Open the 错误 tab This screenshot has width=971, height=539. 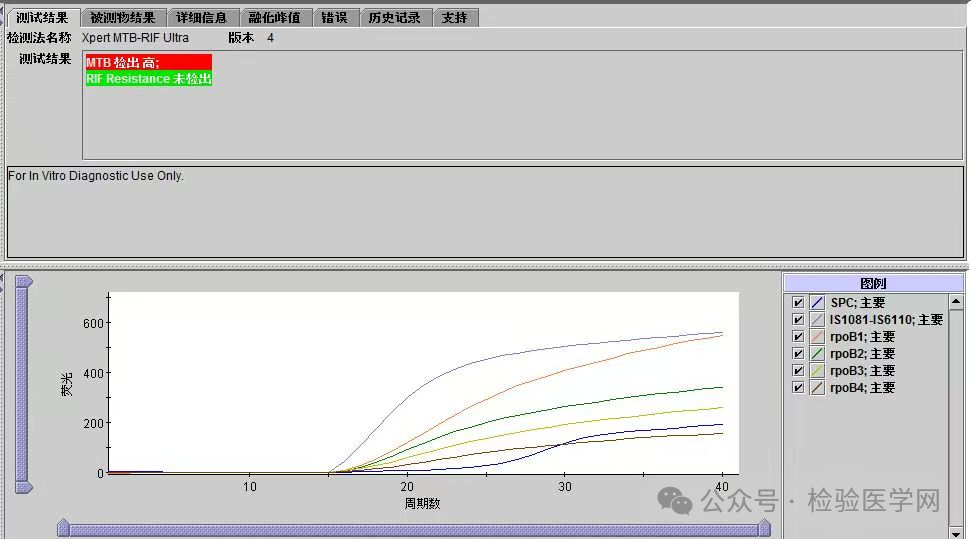[334, 18]
